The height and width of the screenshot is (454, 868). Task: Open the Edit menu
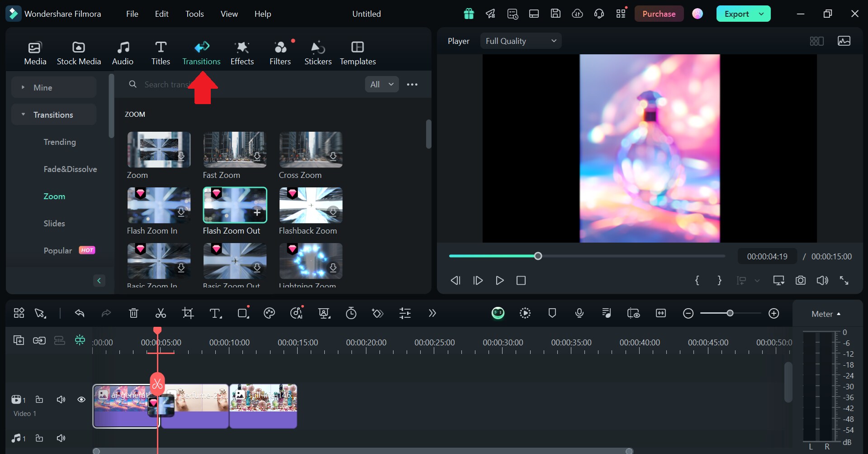pos(161,14)
